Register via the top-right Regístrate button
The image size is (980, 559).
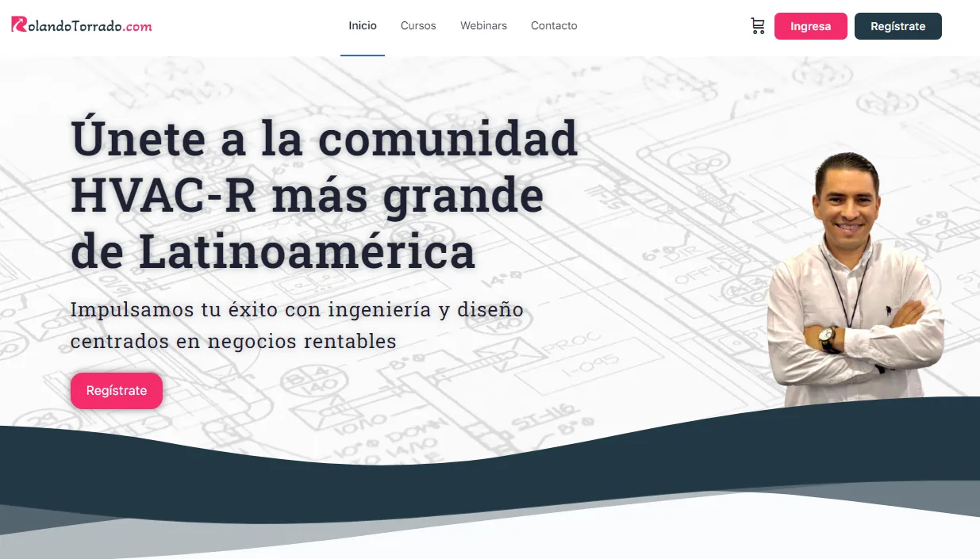tap(897, 25)
